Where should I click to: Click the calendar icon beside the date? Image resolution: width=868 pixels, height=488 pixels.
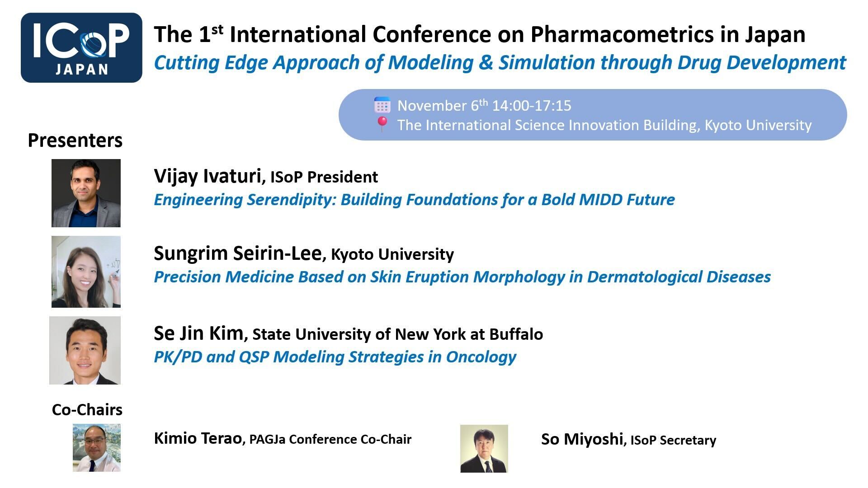(x=382, y=105)
